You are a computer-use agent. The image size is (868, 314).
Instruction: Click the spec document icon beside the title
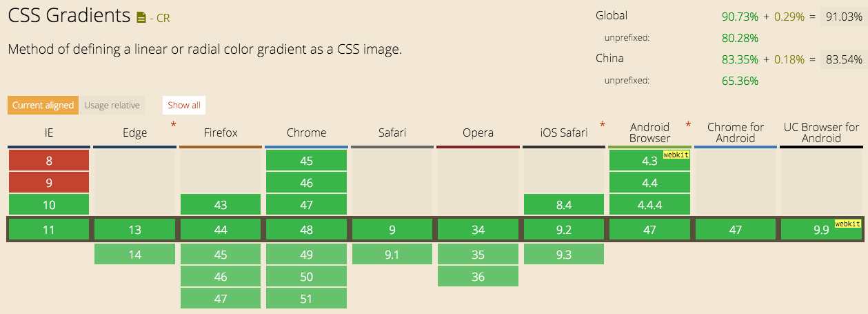pyautogui.click(x=141, y=17)
